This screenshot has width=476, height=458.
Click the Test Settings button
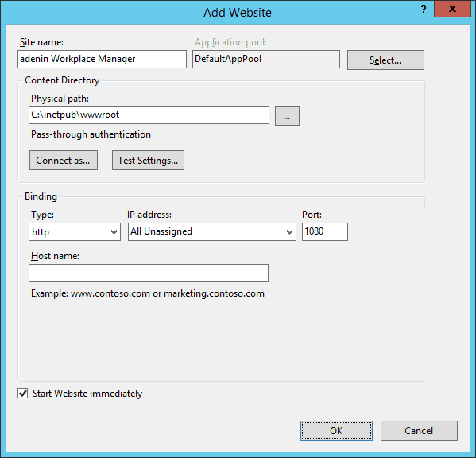tap(148, 160)
